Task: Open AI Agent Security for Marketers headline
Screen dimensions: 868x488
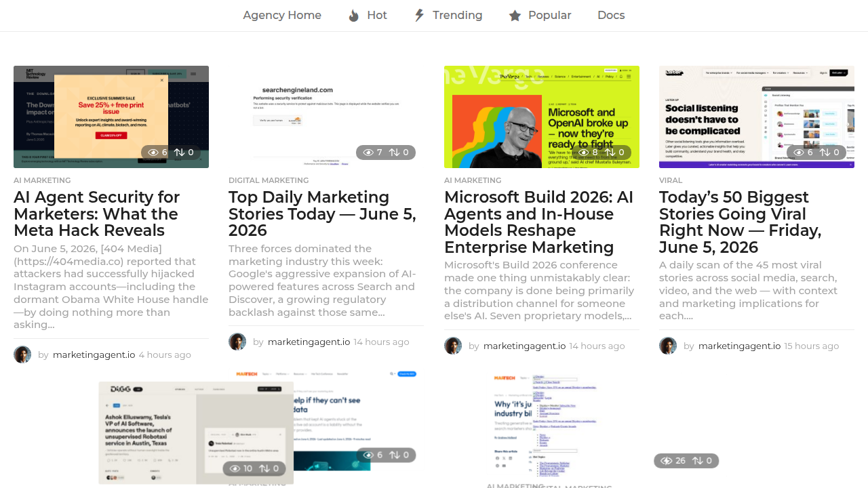Action: pyautogui.click(x=96, y=213)
